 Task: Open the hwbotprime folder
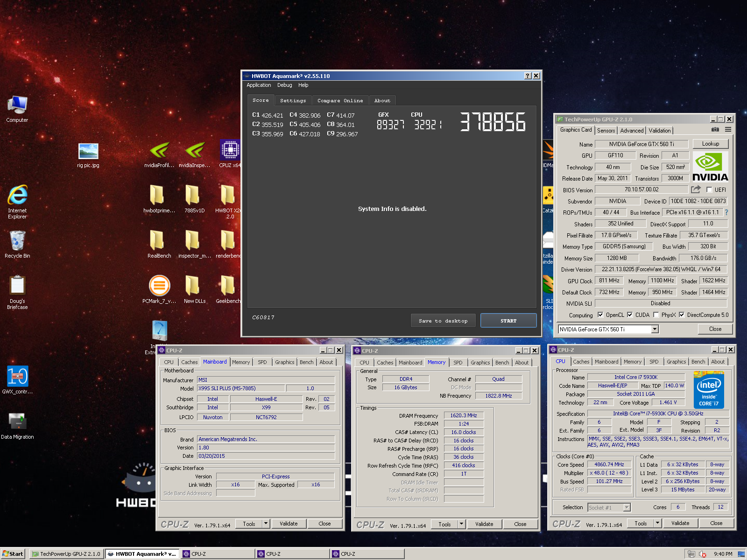159,199
